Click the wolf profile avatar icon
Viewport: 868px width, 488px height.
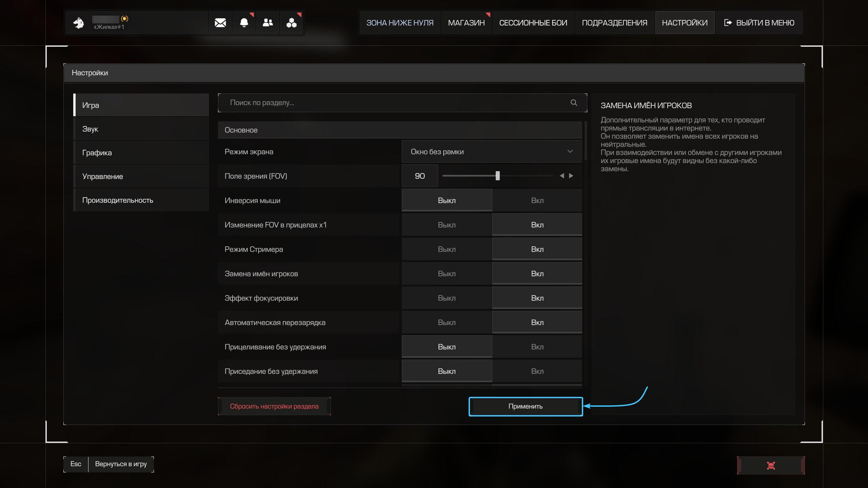click(79, 23)
